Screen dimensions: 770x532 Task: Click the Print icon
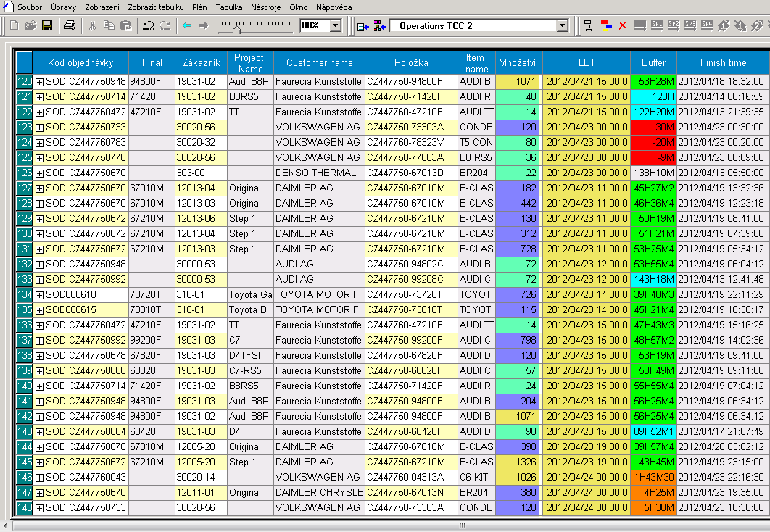[70, 25]
